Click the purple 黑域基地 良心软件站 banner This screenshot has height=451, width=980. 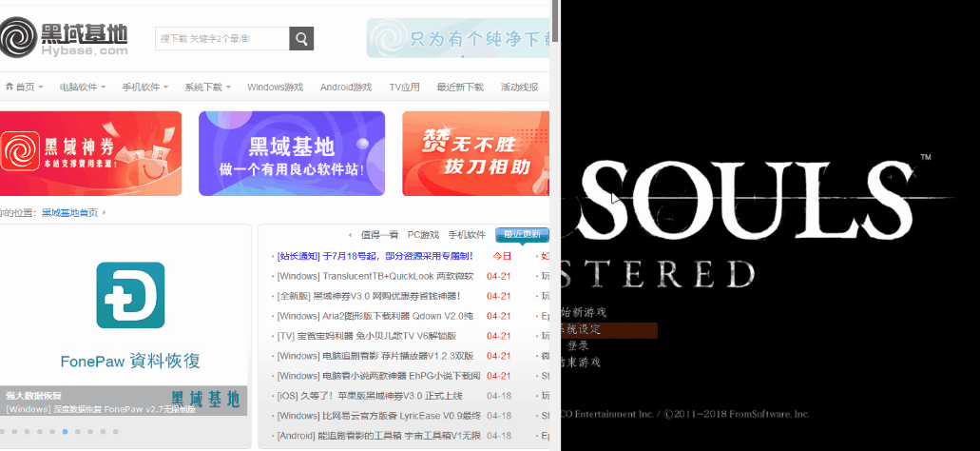click(x=292, y=153)
